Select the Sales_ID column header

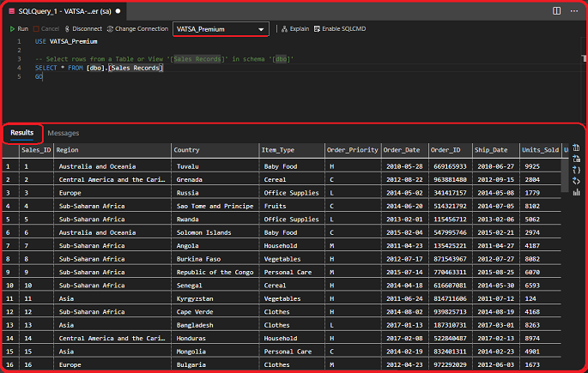(36, 150)
